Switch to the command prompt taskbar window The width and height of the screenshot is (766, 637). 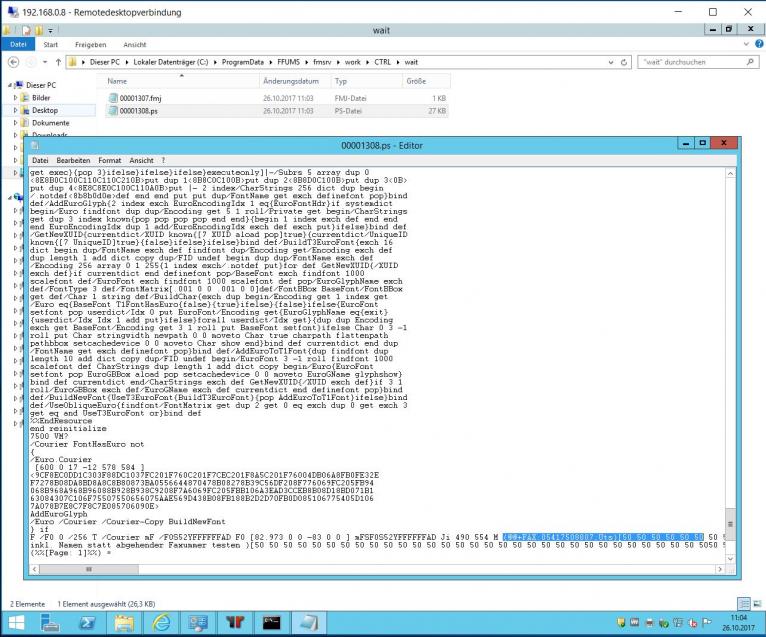(270, 622)
